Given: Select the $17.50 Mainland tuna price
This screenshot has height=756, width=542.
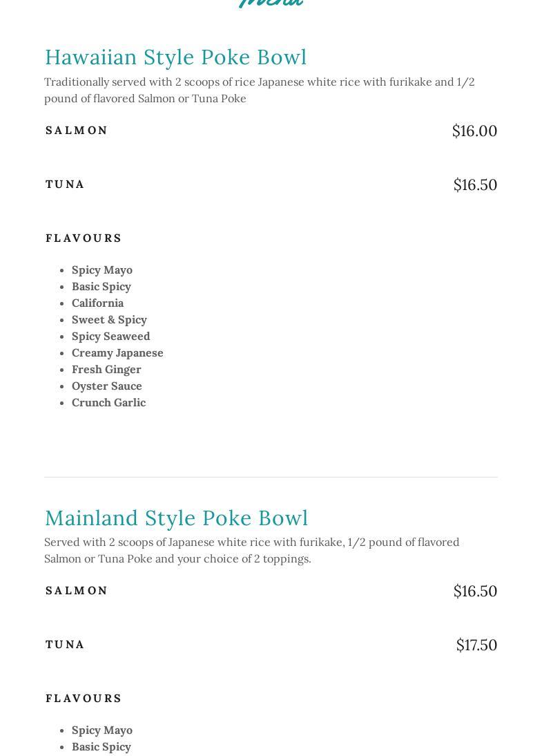Looking at the screenshot, I should click(x=476, y=645).
